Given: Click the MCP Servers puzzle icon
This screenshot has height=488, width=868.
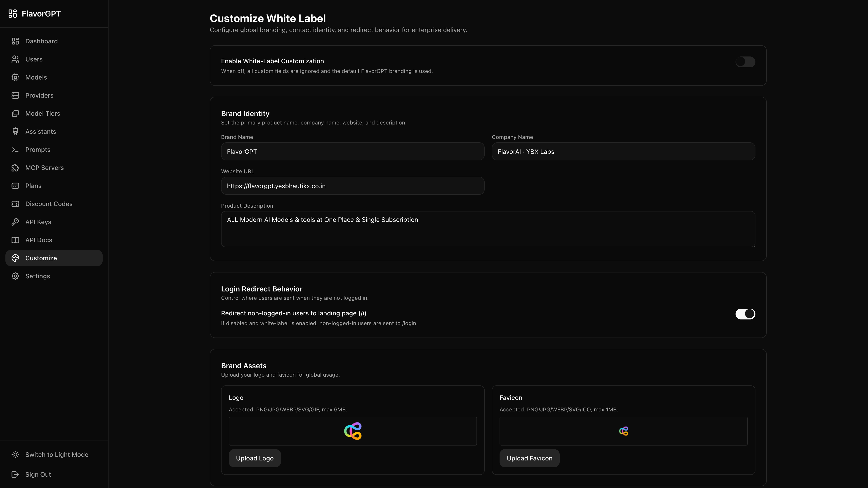Looking at the screenshot, I should click(15, 168).
